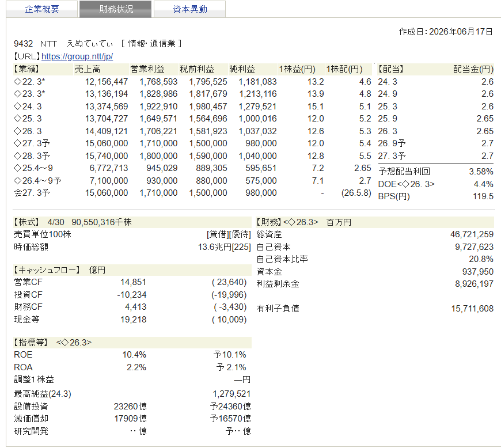This screenshot has width=501, height=448.
Task: Click the 売上高 column header
Action: click(87, 69)
